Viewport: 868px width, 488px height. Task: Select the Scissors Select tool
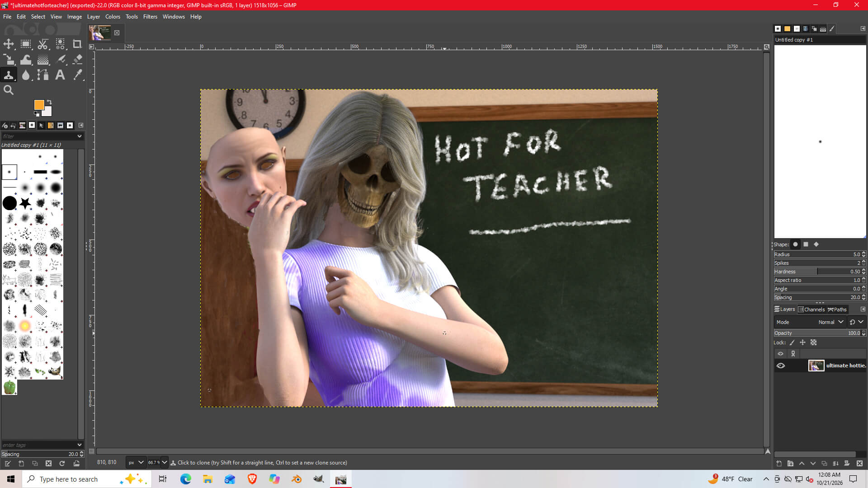point(43,44)
